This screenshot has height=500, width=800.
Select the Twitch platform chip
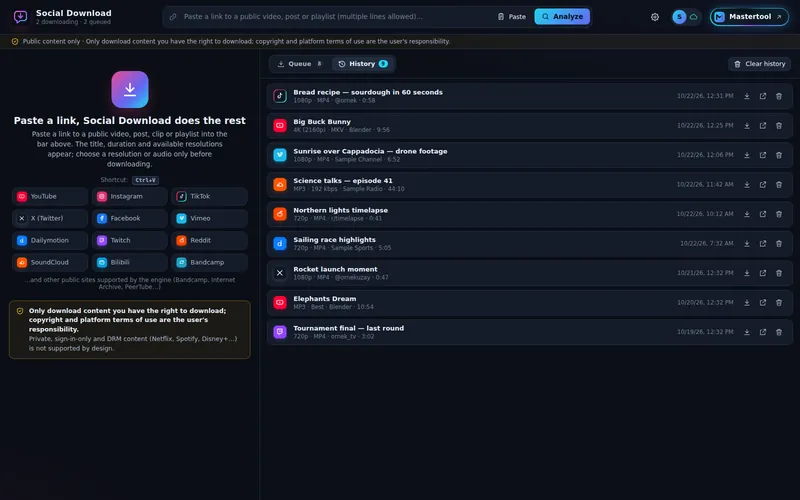point(130,240)
